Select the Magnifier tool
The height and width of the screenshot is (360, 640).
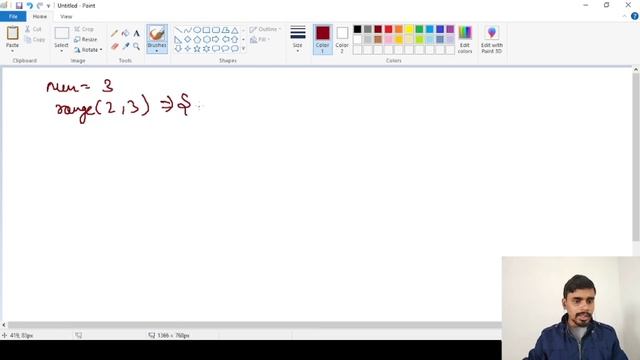click(x=136, y=46)
